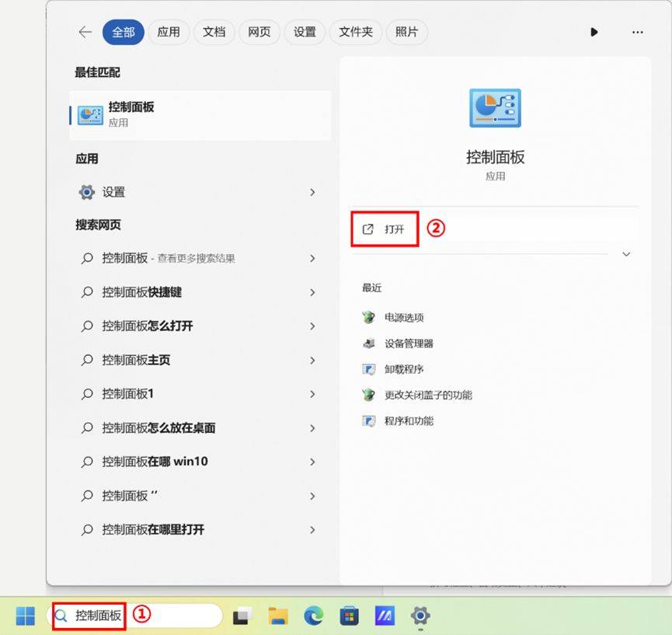Click the back arrow in the search panel
Screen dimensions: 672x635
pyautogui.click(x=85, y=32)
